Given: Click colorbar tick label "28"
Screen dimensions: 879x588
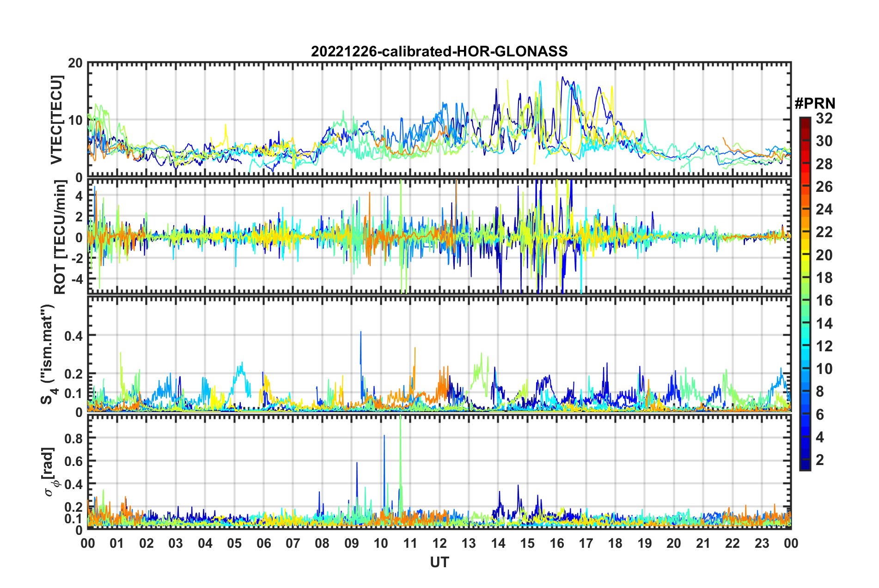Looking at the screenshot, I should tap(824, 164).
